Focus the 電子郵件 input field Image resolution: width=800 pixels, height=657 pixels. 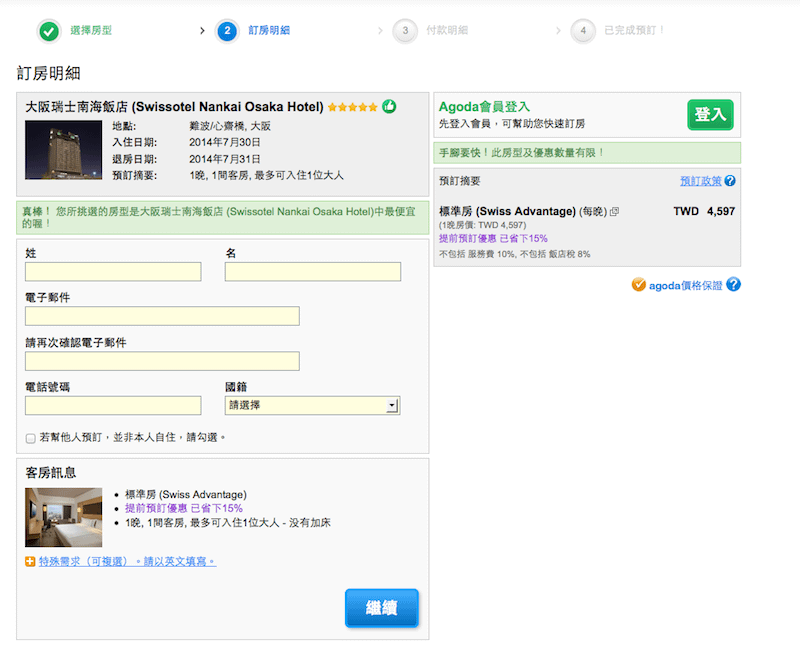162,316
